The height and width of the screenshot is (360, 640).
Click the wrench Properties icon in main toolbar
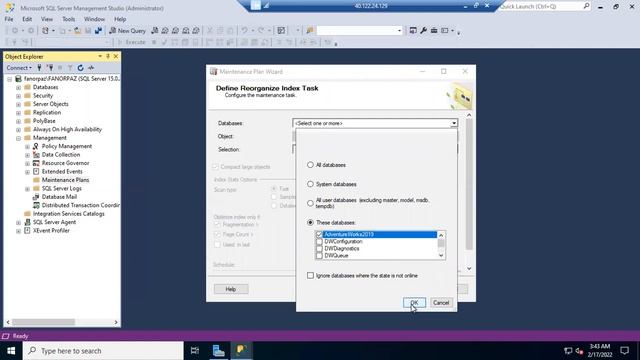point(423,31)
